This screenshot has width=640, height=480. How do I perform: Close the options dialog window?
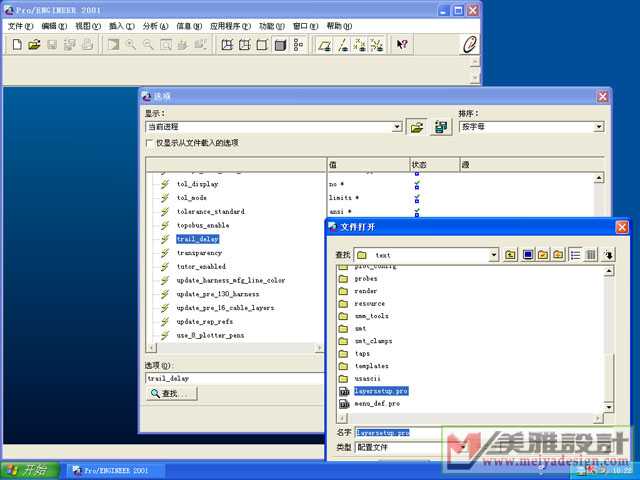tap(602, 97)
